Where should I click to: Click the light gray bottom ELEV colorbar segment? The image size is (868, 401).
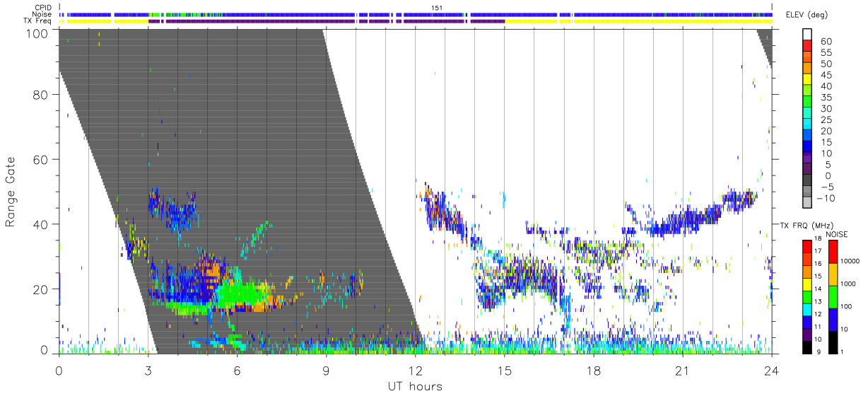click(x=808, y=204)
